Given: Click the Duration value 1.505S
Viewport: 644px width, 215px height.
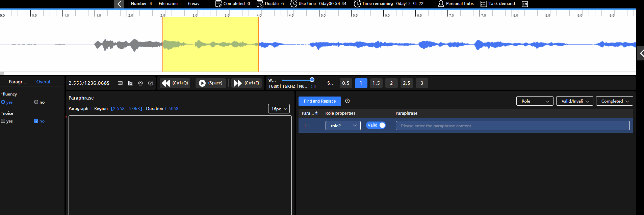Looking at the screenshot, I should pos(172,109).
